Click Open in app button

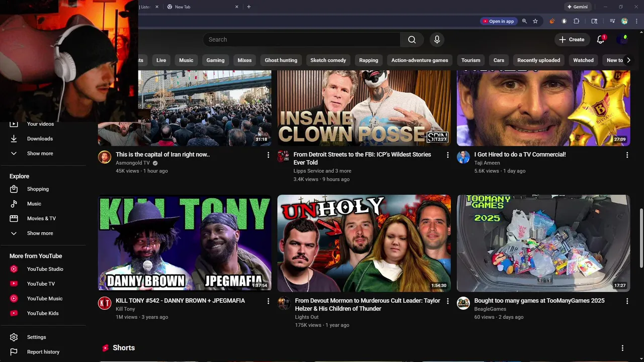(x=498, y=21)
